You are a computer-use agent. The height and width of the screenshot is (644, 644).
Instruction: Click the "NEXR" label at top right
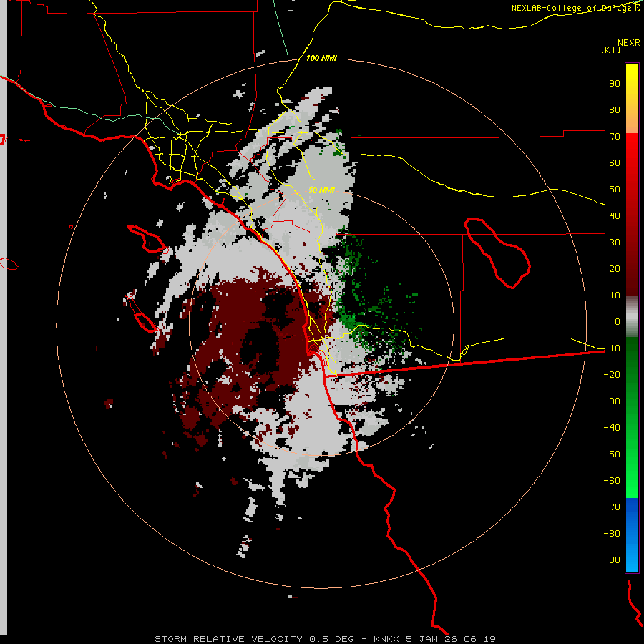point(629,43)
